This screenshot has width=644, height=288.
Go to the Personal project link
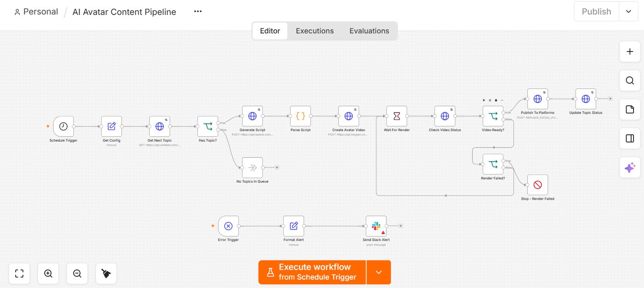(x=36, y=12)
